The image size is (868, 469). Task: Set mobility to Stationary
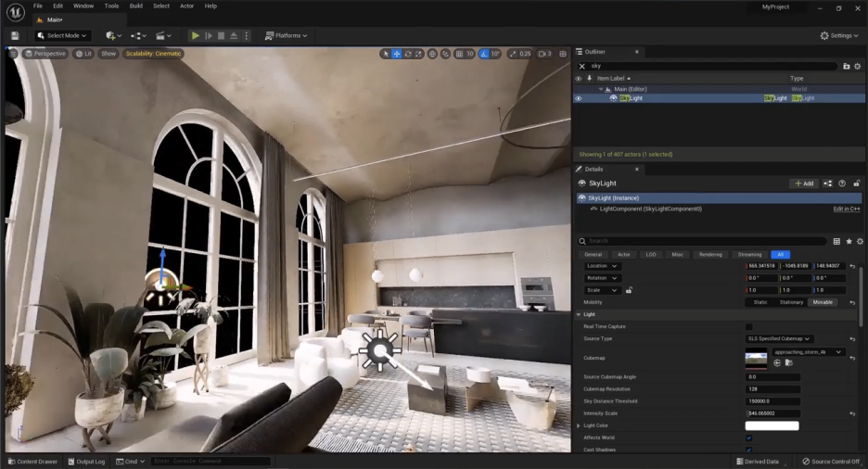[791, 302]
